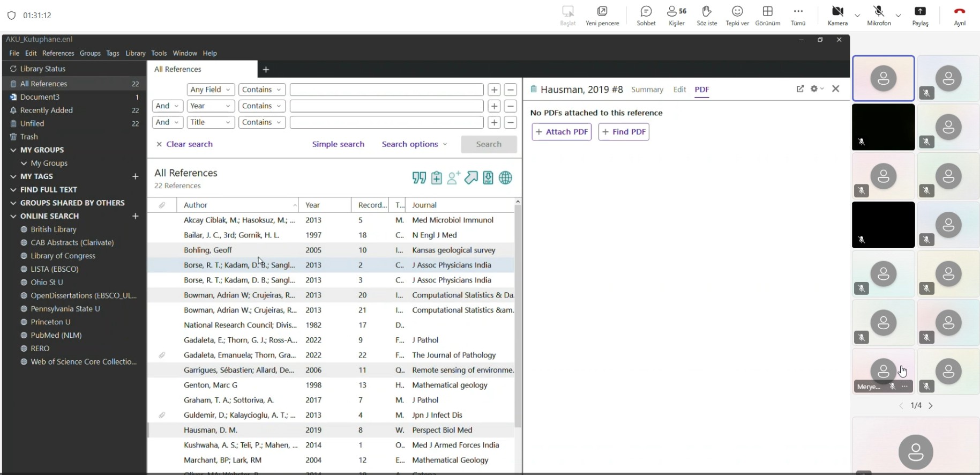Image resolution: width=980 pixels, height=475 pixels.
Task: Open the References menu
Action: click(x=58, y=53)
